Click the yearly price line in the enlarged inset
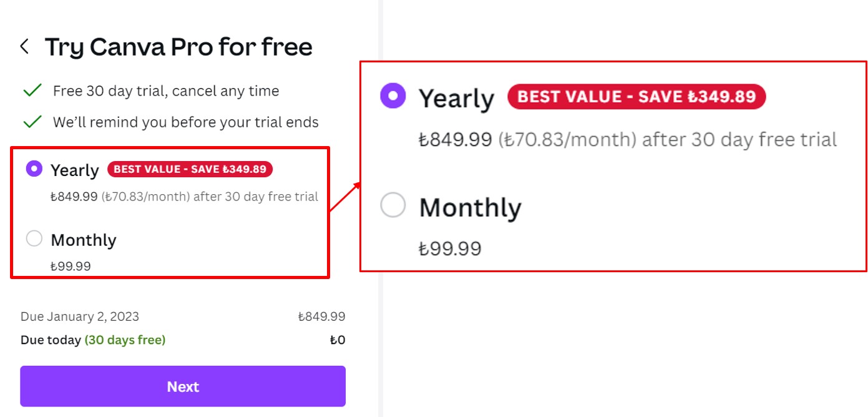 (x=627, y=139)
